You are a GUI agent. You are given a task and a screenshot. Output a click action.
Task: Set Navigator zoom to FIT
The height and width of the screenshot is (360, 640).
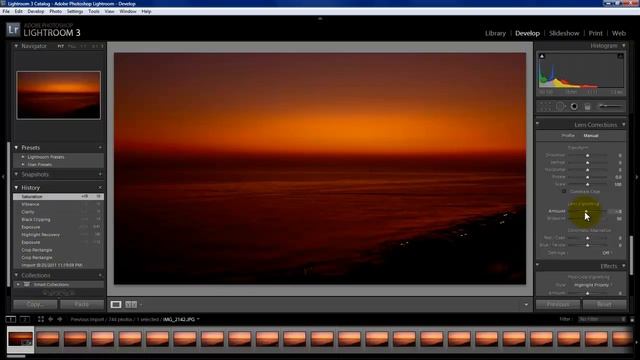pyautogui.click(x=60, y=46)
